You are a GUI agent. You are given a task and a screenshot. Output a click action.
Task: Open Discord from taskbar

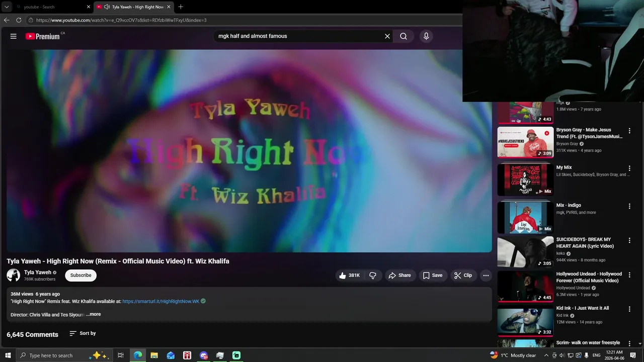coord(204,355)
